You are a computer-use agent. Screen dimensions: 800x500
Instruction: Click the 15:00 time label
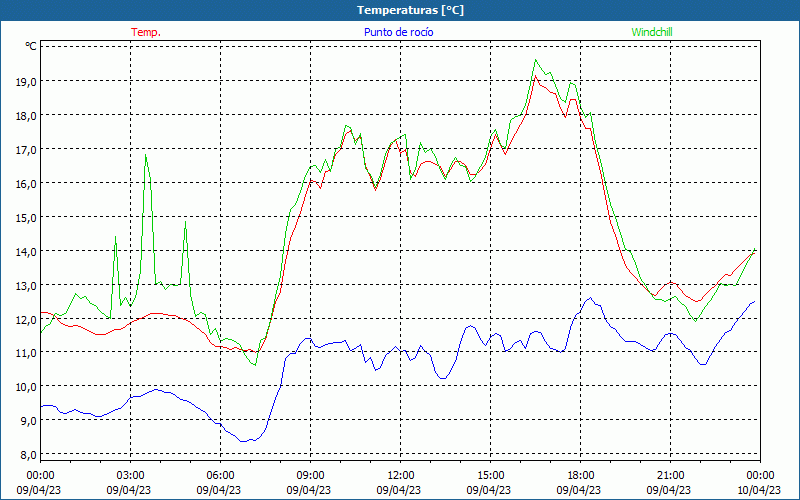[490, 476]
